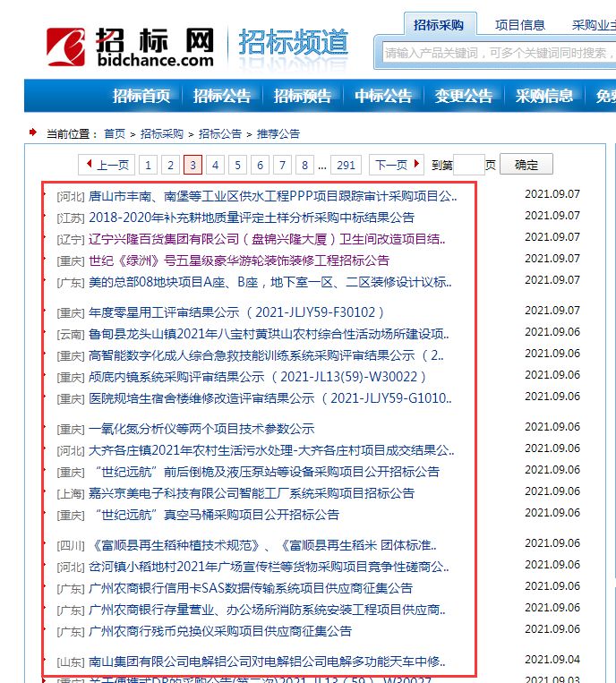Go to page 4

click(215, 165)
